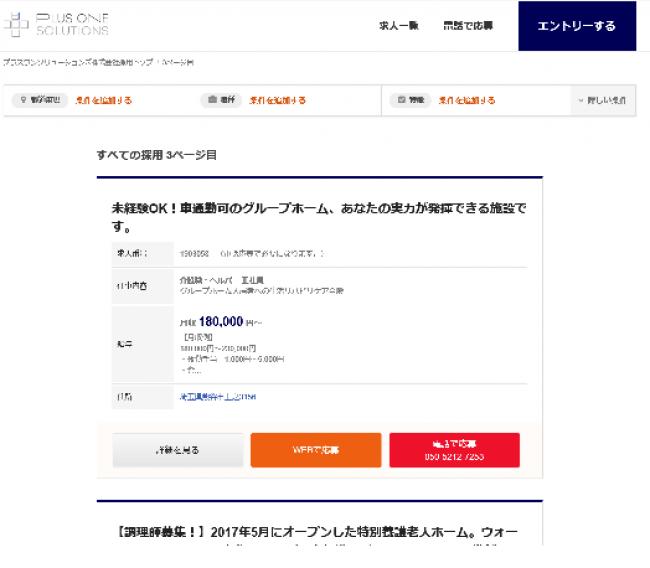
Task: Click the orange WEBで応募 button
Action: (x=316, y=450)
